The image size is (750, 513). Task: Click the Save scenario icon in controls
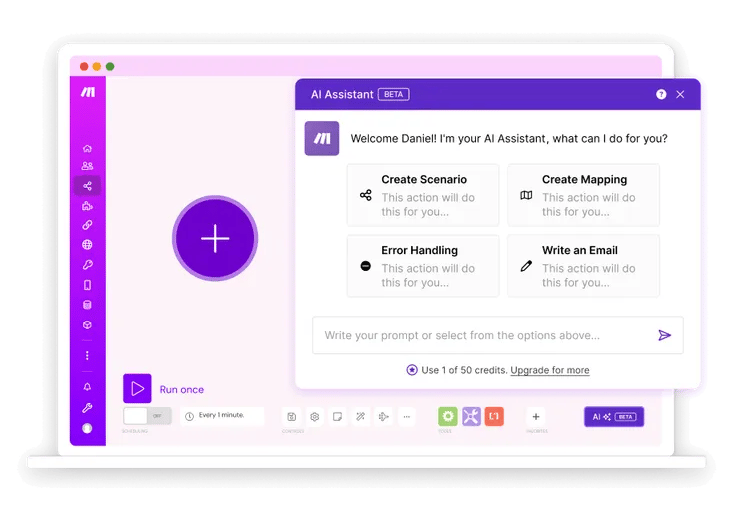[292, 416]
